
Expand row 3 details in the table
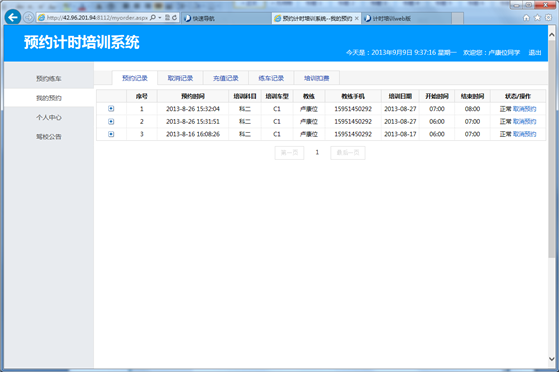point(111,134)
